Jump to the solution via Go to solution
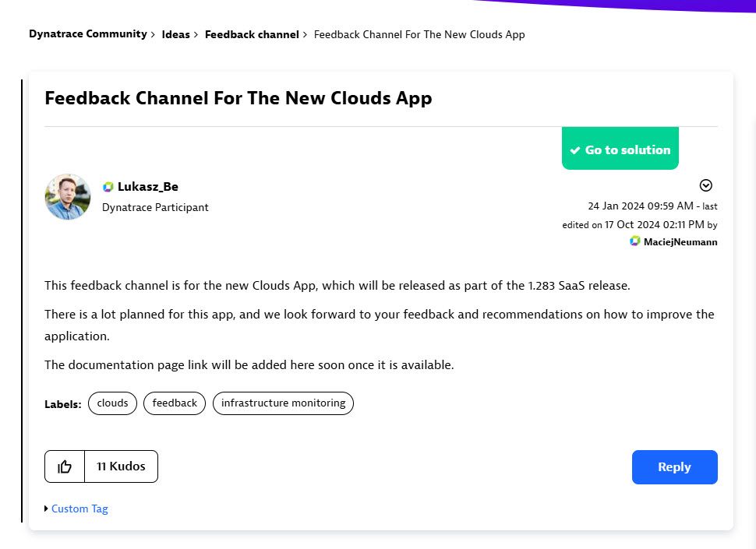The width and height of the screenshot is (756, 549). tap(620, 150)
